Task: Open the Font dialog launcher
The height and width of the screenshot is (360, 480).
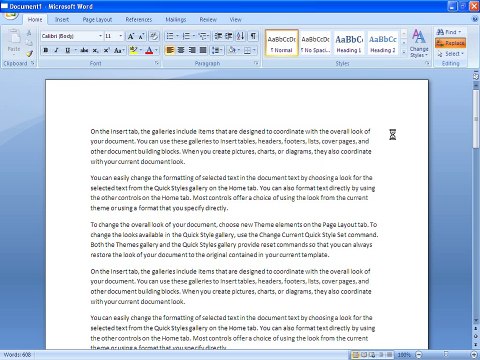Action: point(157,63)
